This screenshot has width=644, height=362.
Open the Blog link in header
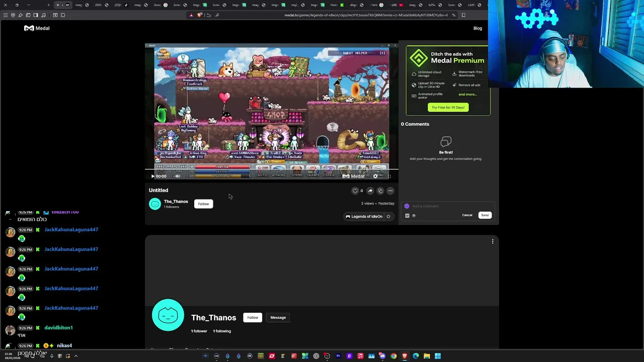coord(477,28)
